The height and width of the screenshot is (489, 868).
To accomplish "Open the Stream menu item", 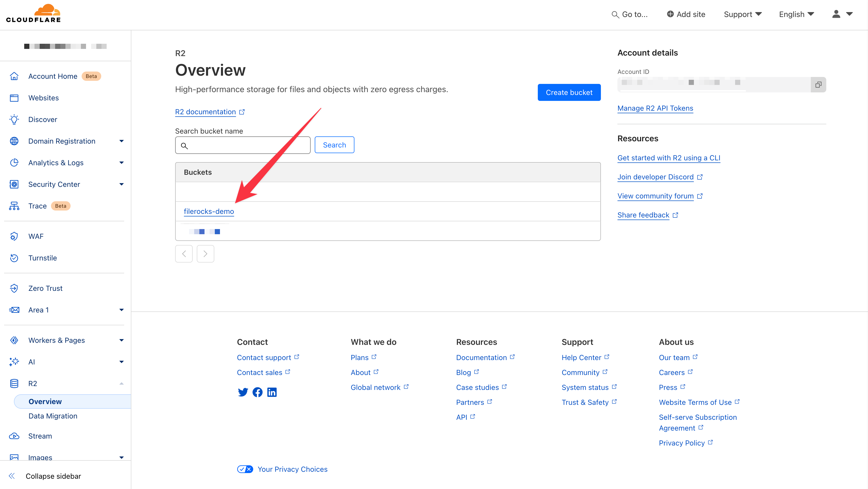I will point(40,436).
